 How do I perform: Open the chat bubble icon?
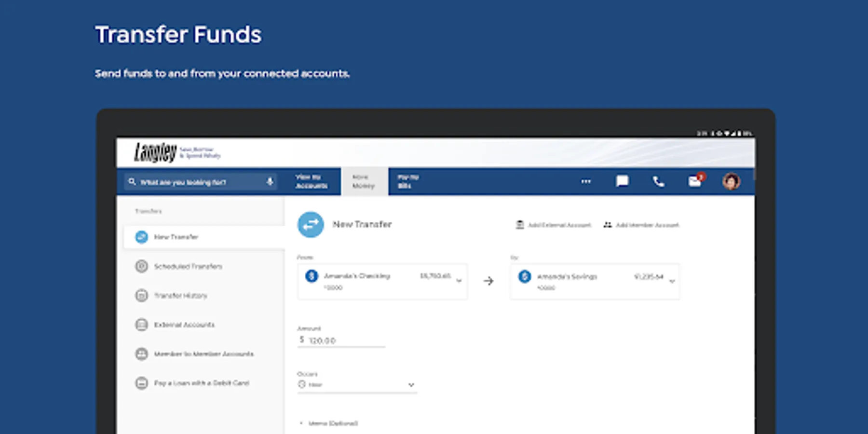(x=622, y=181)
